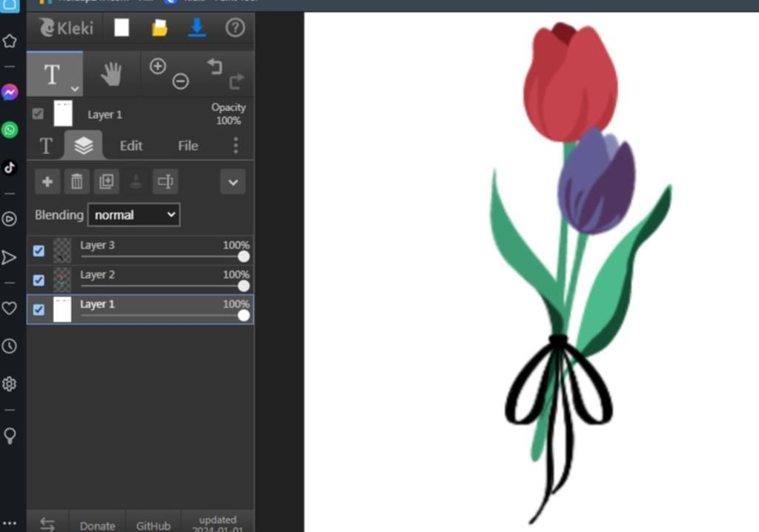Image resolution: width=759 pixels, height=532 pixels.
Task: Click the blue download image icon
Action: click(x=196, y=28)
